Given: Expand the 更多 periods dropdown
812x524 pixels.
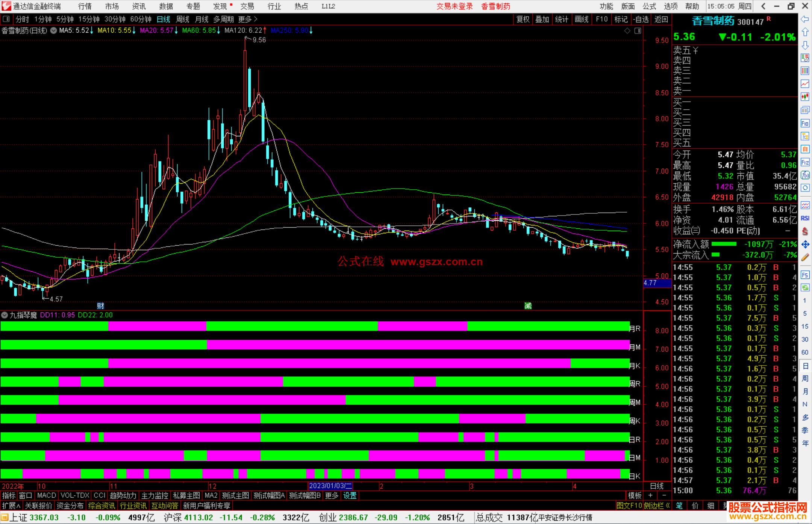Looking at the screenshot, I should coord(248,19).
